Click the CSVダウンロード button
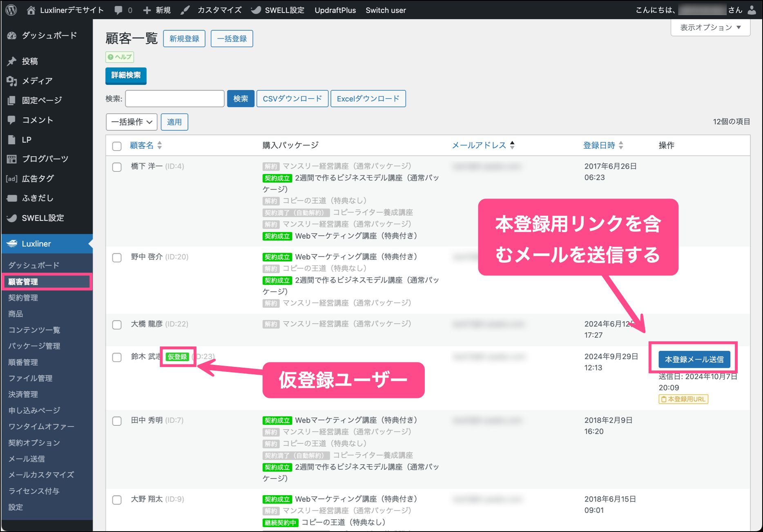The height and width of the screenshot is (532, 763). coord(292,99)
